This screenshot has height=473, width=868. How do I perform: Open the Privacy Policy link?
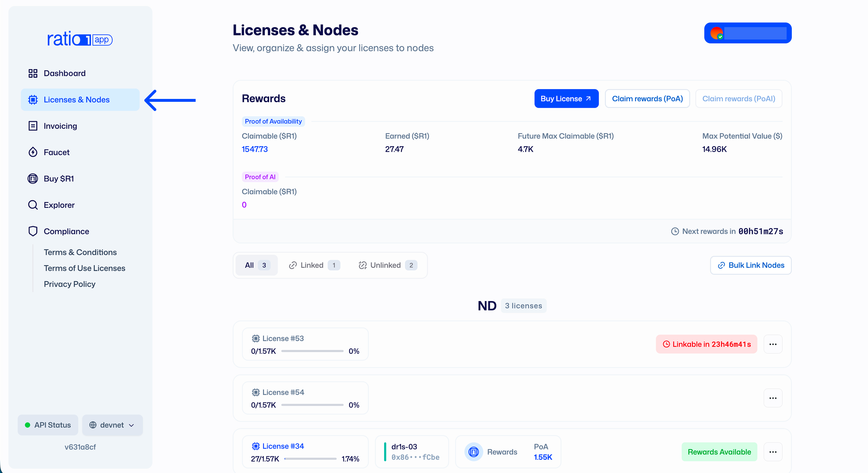[70, 284]
